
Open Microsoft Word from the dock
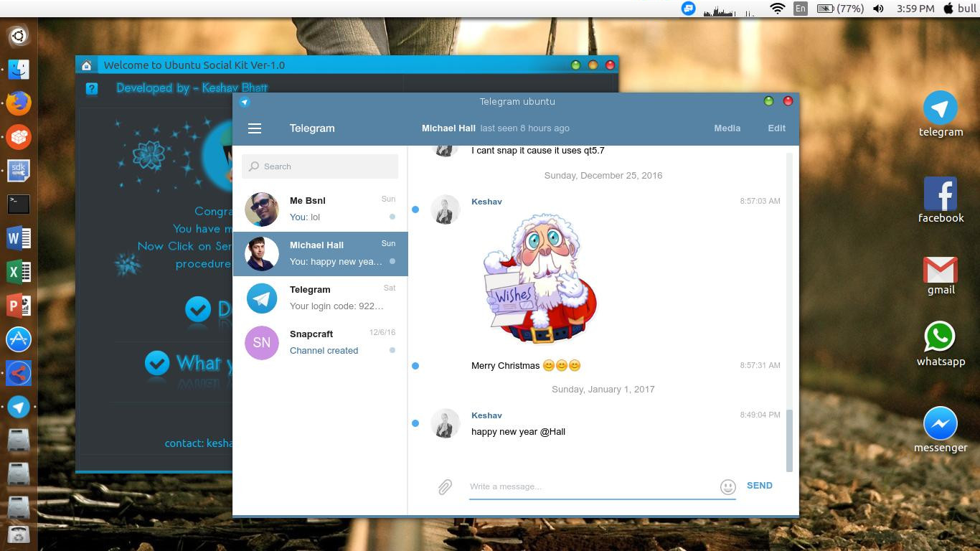18,237
